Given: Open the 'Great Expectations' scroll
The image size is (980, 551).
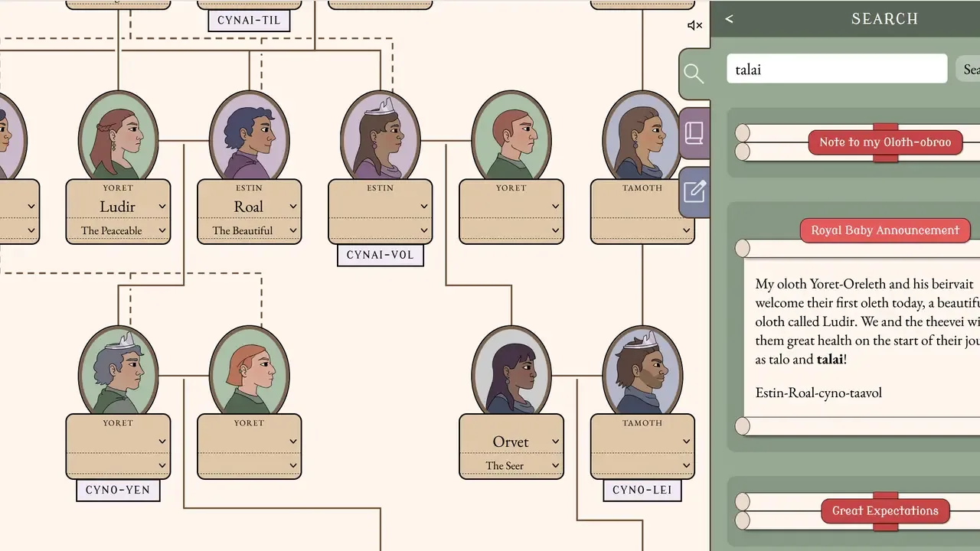Looking at the screenshot, I should click(885, 511).
